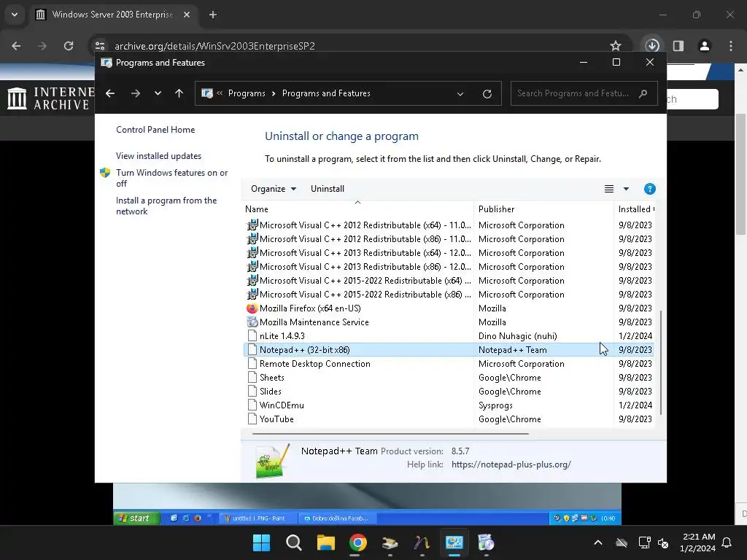Bookmark this page with the star icon
747x560 pixels.
click(616, 46)
